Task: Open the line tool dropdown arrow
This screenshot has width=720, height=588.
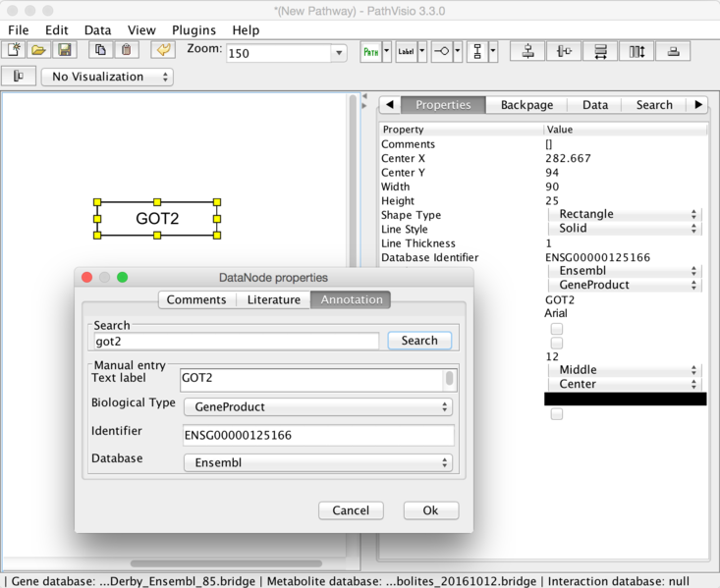Action: coord(458,51)
